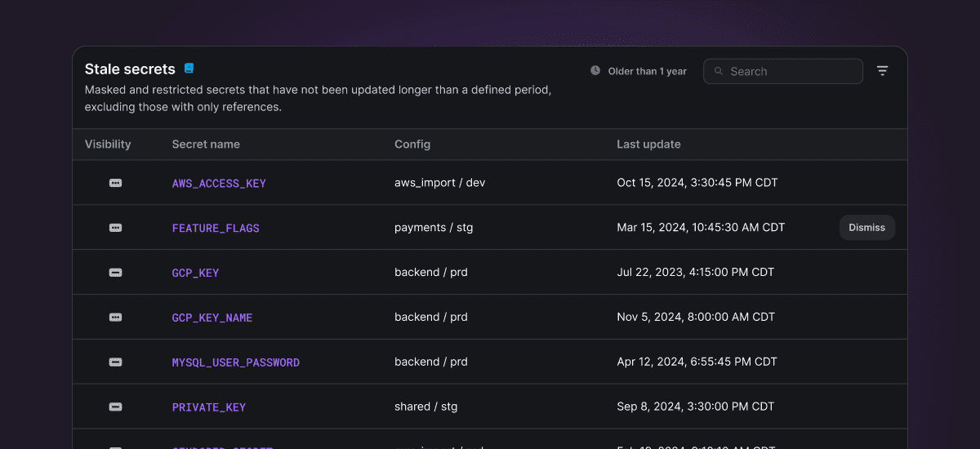Sort by the Last update column header
980x449 pixels.
[x=648, y=144]
